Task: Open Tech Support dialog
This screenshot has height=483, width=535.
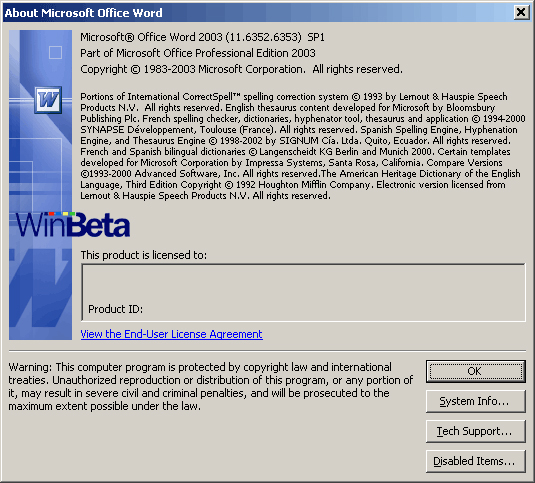Action: click(x=476, y=431)
